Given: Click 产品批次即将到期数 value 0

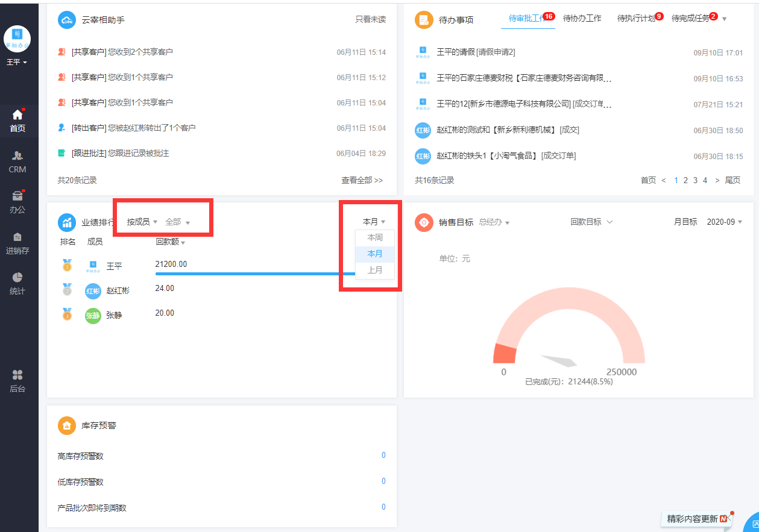Looking at the screenshot, I should 383,507.
